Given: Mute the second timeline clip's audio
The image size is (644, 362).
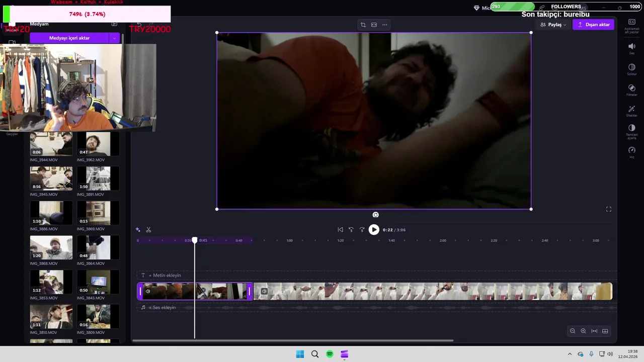Looking at the screenshot, I should click(x=264, y=291).
